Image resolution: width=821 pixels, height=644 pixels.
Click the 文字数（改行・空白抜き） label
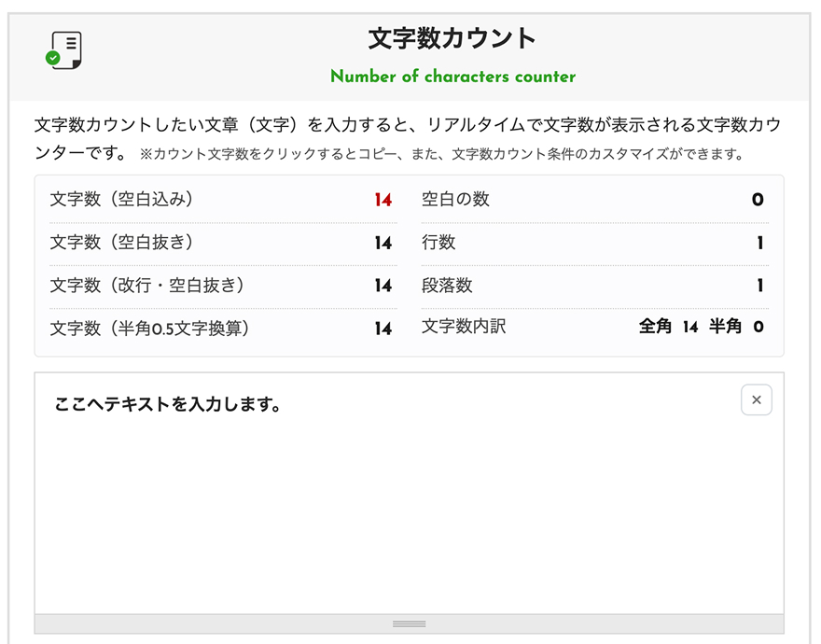point(147,285)
